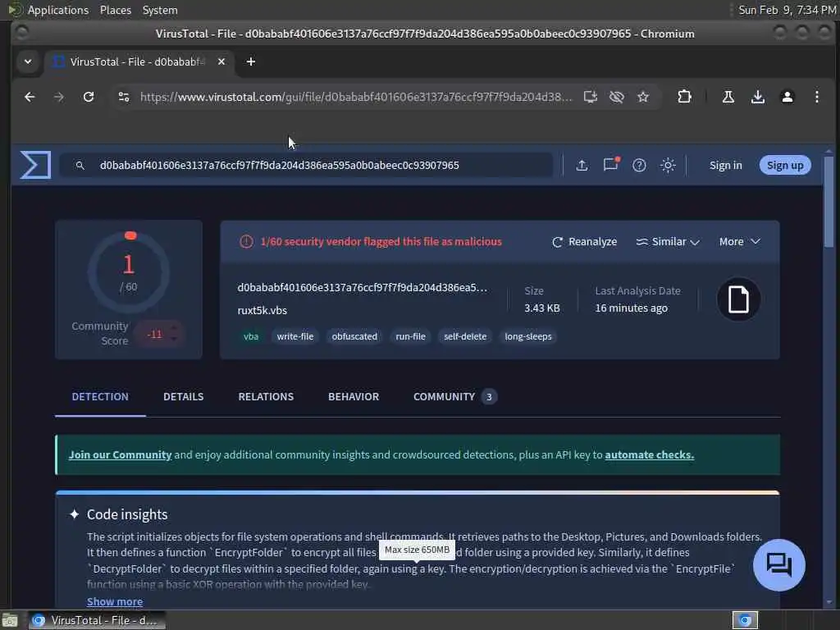Click the Join our Community link
The width and height of the screenshot is (840, 630).
click(120, 454)
